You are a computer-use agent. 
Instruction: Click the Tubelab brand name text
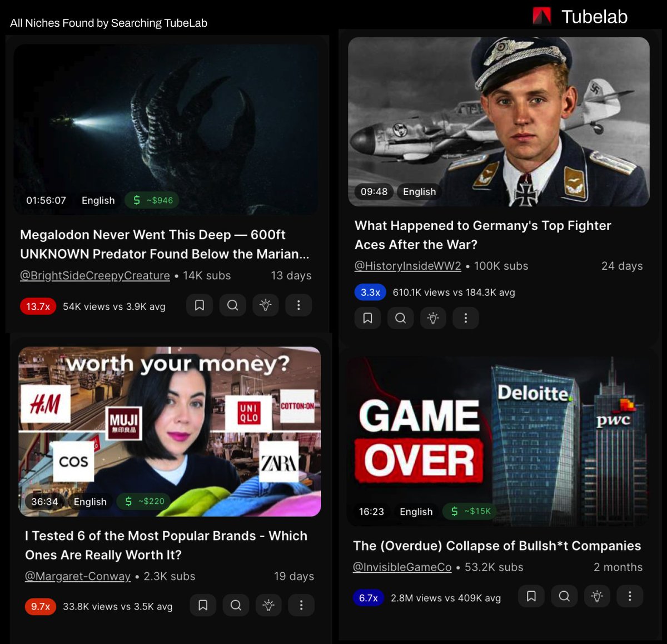(x=594, y=17)
